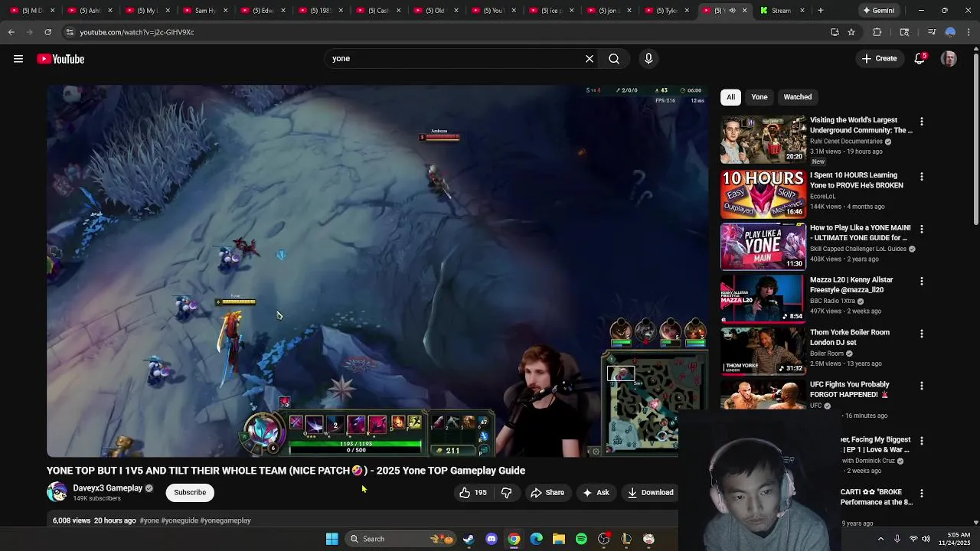Select the Watched filter chip

798,97
